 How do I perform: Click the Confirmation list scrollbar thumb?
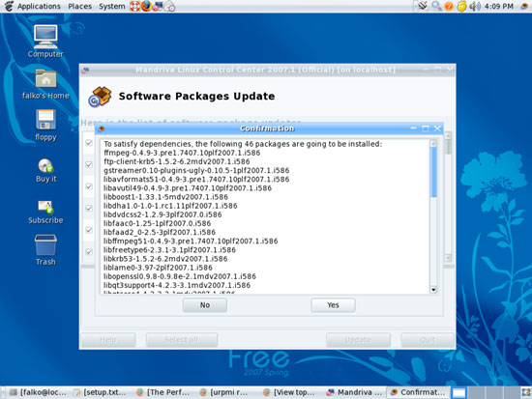(433, 172)
